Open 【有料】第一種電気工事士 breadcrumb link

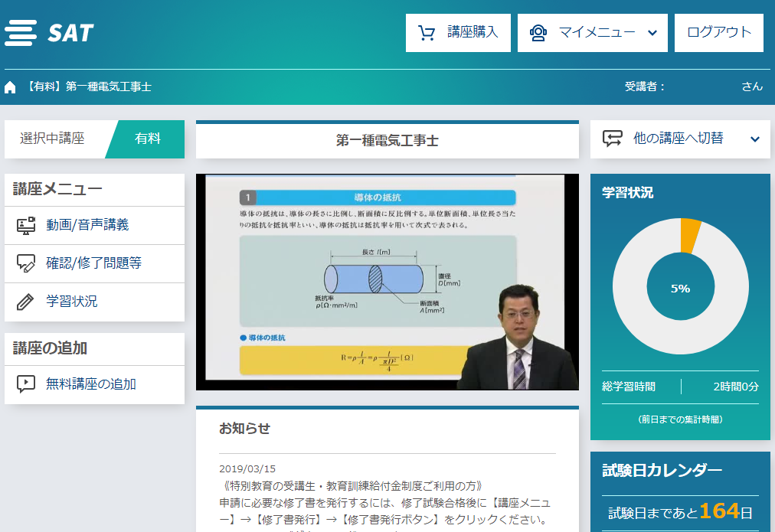[88, 87]
